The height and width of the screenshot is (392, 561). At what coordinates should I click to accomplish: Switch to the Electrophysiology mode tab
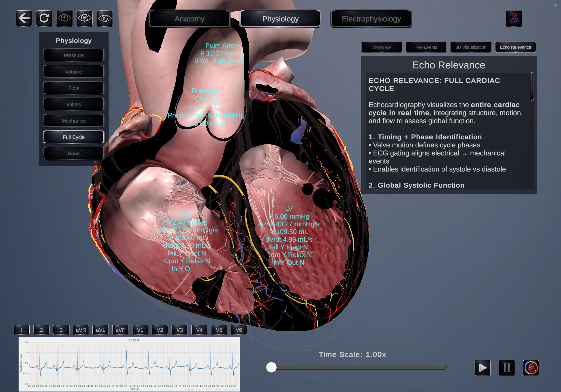371,19
